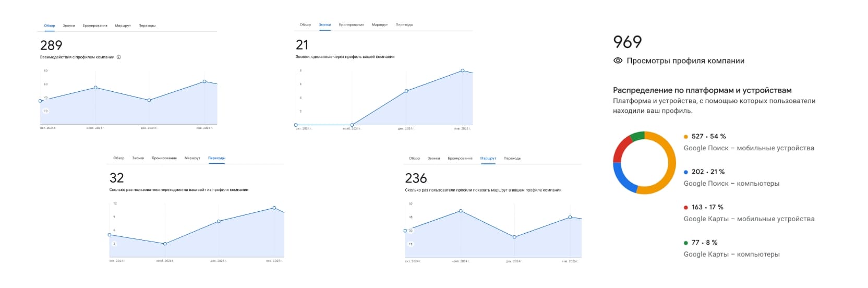Click the Google Поиск – мобильные устройства label

point(749,148)
